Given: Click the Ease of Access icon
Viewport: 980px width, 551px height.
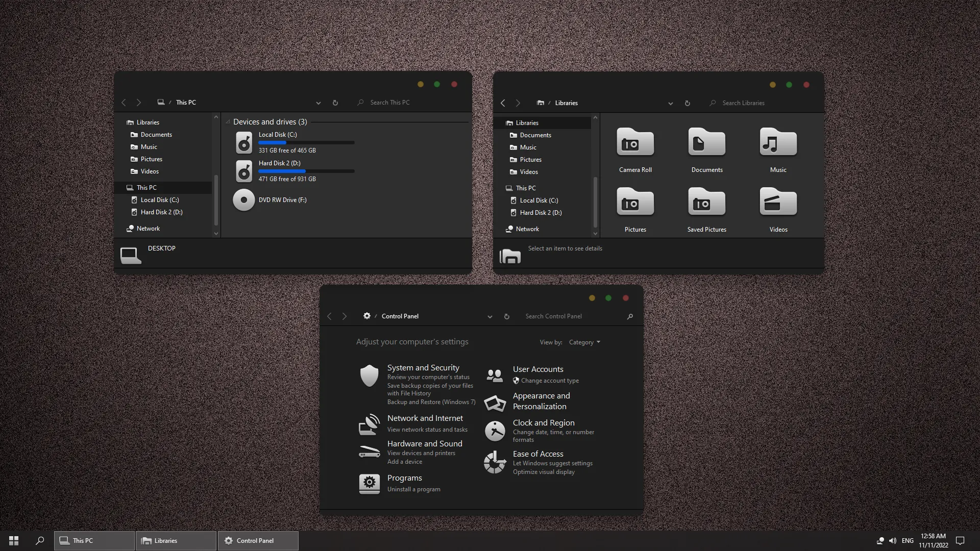Looking at the screenshot, I should [495, 462].
